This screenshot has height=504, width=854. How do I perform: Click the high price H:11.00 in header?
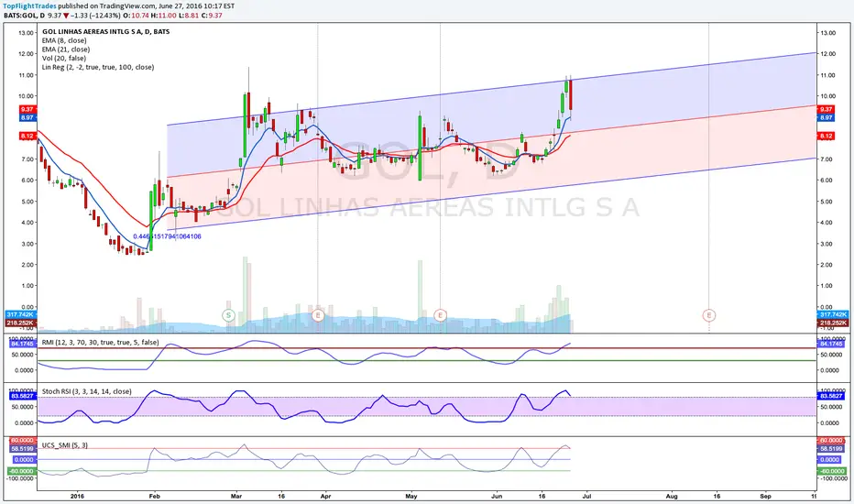164,16
